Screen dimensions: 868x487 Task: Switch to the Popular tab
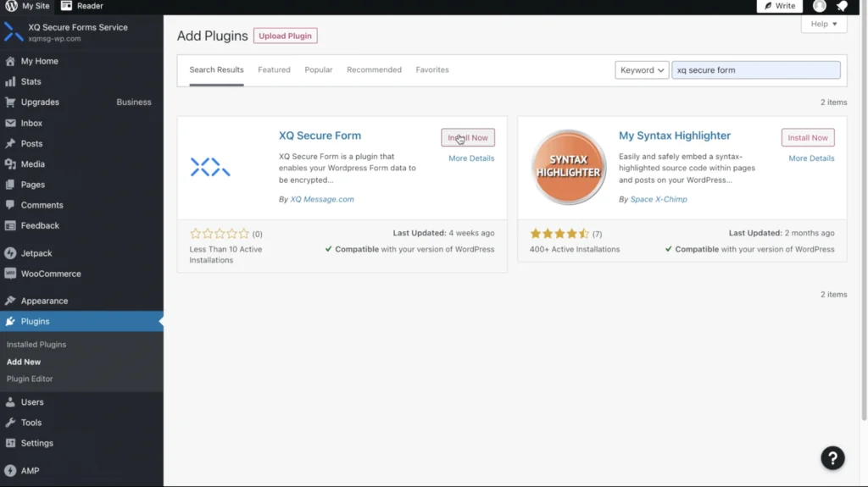319,69
